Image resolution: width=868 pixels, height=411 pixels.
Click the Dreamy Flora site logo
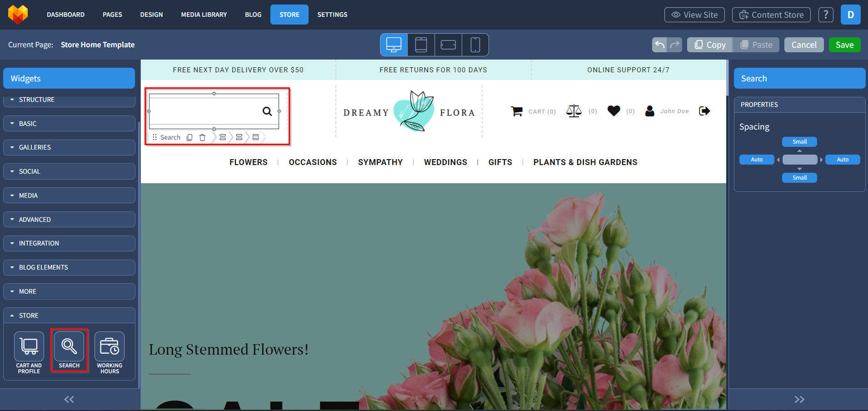click(x=409, y=111)
